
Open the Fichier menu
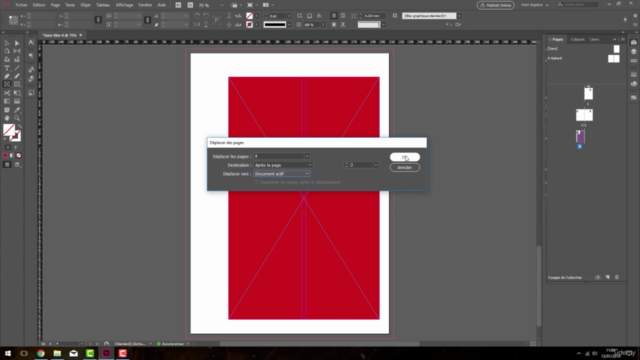[21, 5]
